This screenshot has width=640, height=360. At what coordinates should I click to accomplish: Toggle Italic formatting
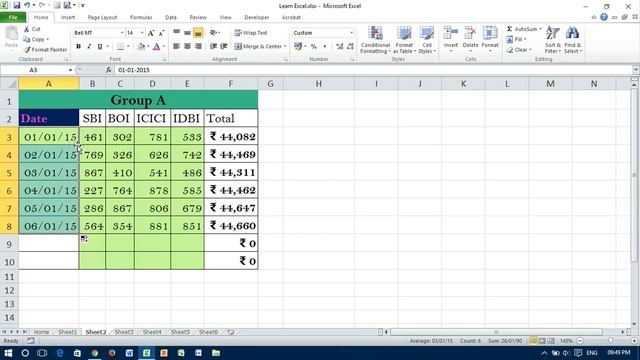coord(89,47)
